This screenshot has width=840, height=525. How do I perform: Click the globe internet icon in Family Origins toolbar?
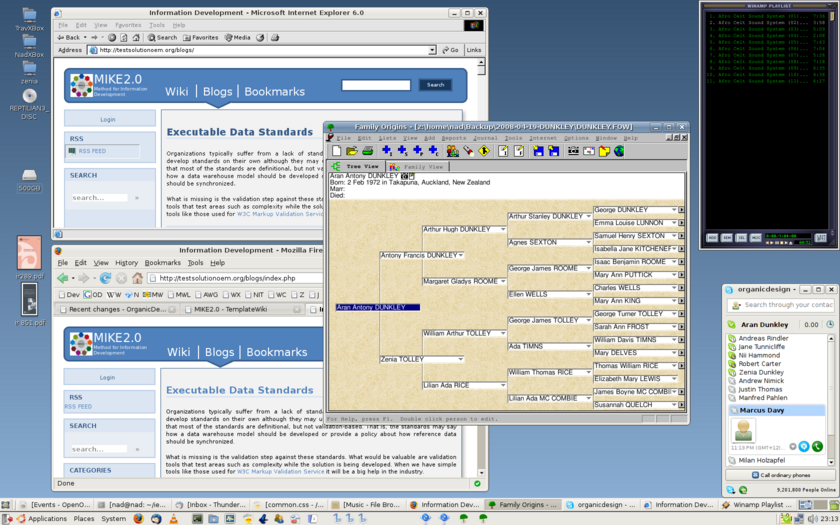619,151
